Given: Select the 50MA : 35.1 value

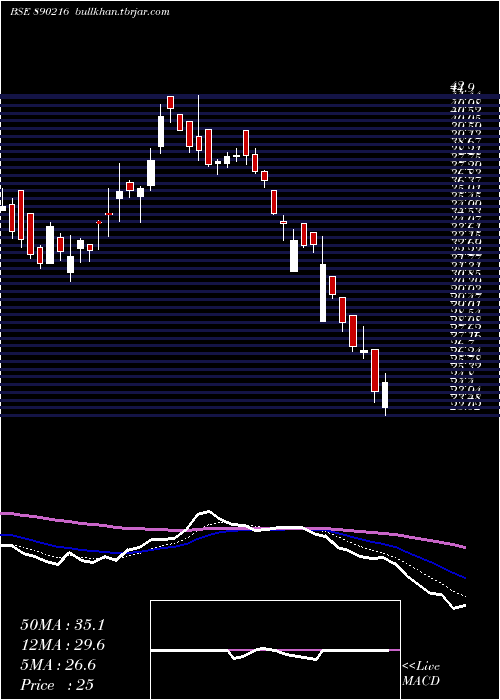Looking at the screenshot, I should click(x=62, y=625).
